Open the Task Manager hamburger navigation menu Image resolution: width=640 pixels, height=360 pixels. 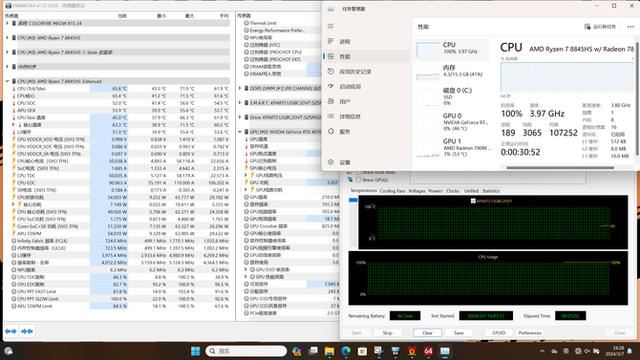tap(331, 27)
